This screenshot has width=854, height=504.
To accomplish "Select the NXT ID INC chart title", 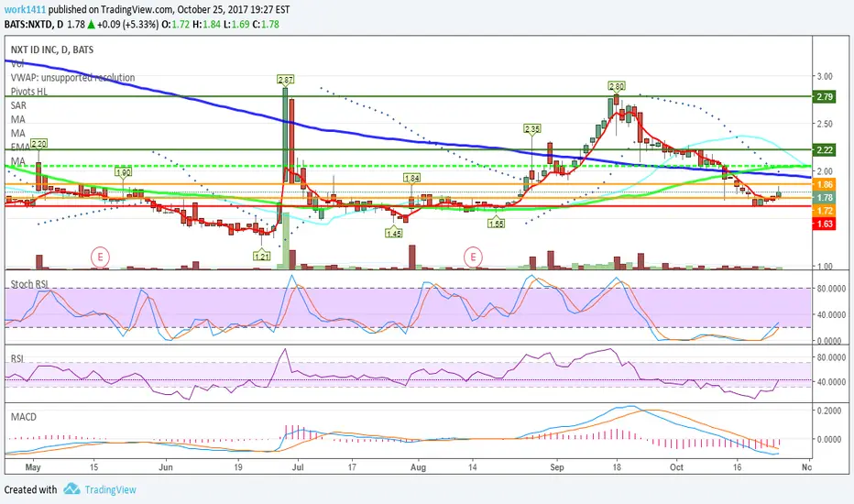I will (52, 49).
